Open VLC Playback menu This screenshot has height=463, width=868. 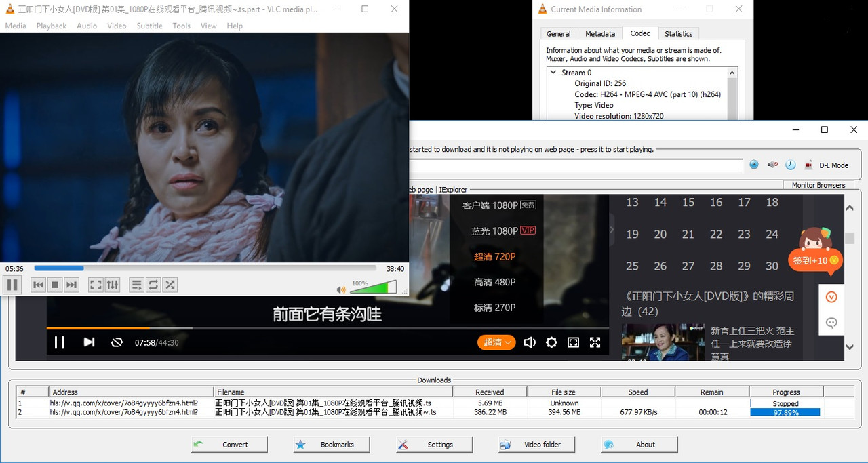(x=52, y=26)
